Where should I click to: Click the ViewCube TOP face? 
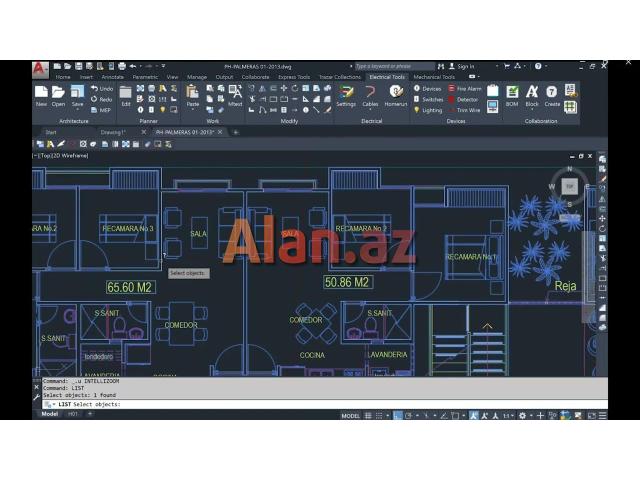point(570,186)
